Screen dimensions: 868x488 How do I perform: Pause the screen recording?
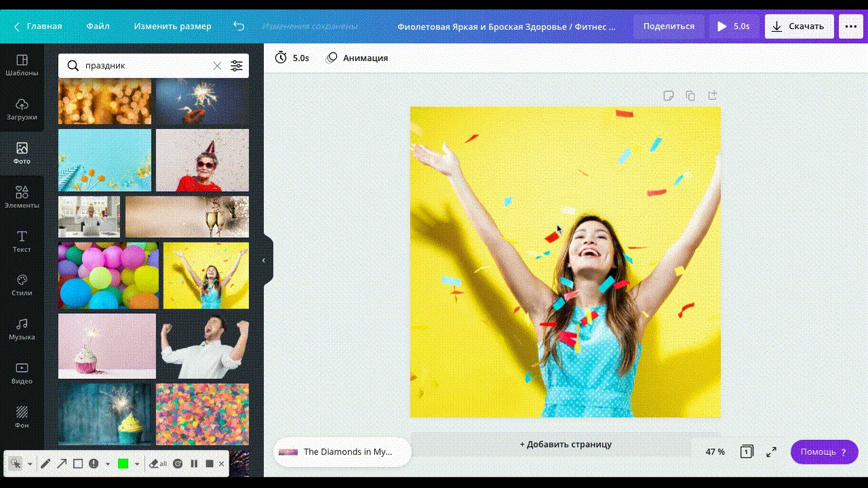[x=194, y=464]
